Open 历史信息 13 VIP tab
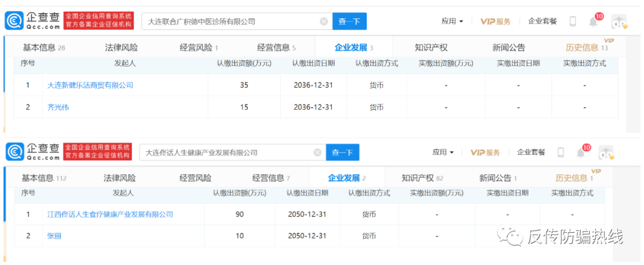The height and width of the screenshot is (265, 644). point(587,48)
